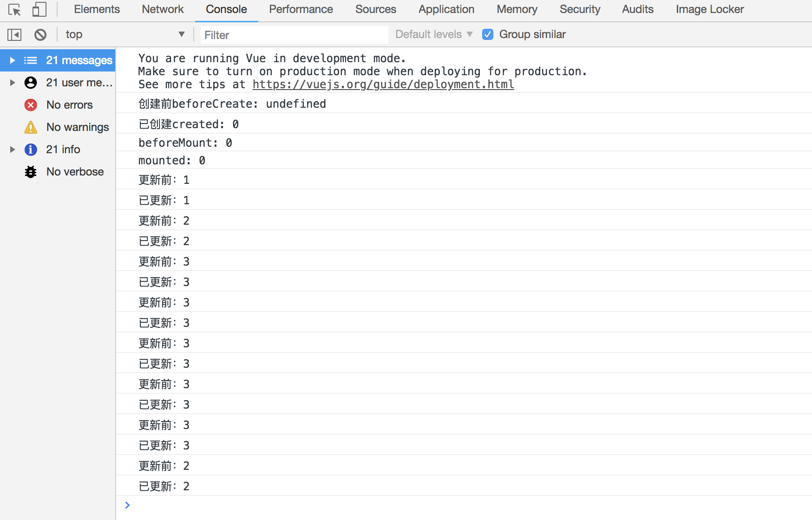Click the 'mounted: 0' log line
This screenshot has width=812, height=520.
click(464, 160)
